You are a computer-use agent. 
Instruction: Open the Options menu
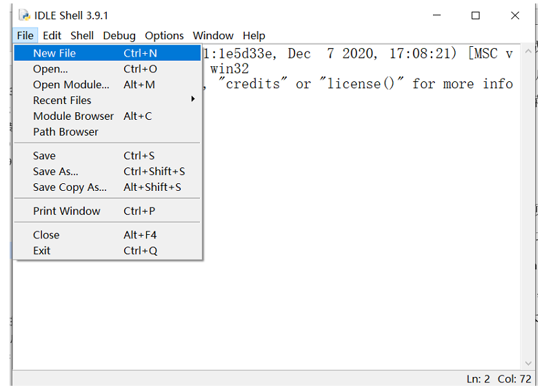(x=164, y=36)
